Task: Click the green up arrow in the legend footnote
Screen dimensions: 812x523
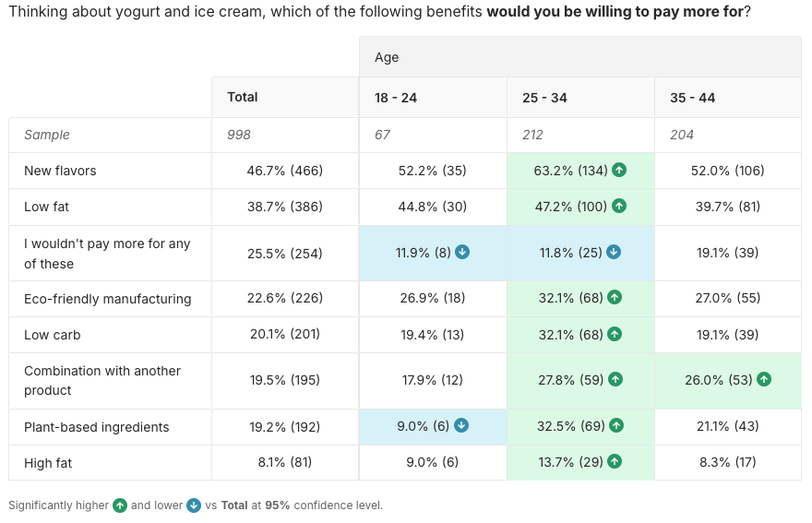Action: [120, 505]
